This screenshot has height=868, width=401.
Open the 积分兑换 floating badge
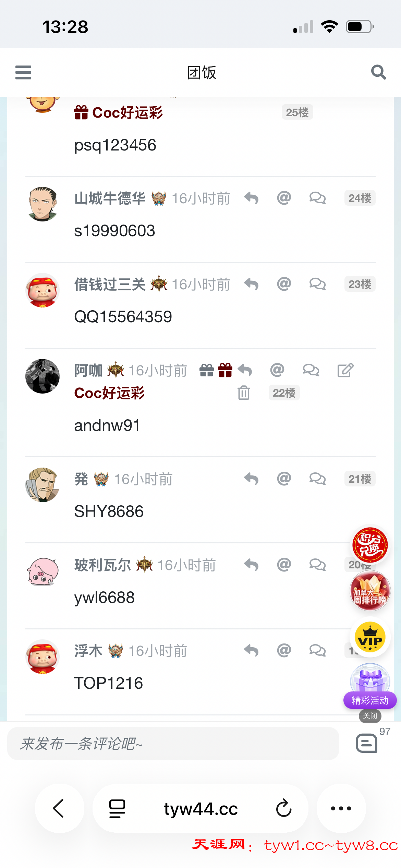click(x=370, y=545)
